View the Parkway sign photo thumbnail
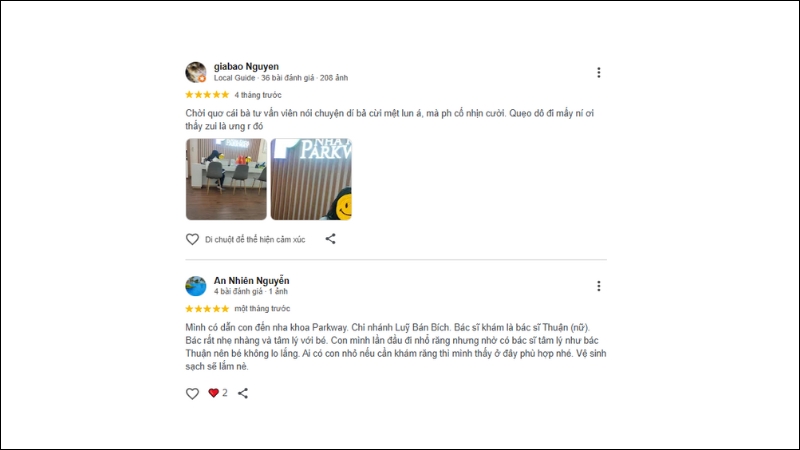800x450 pixels. [x=311, y=179]
